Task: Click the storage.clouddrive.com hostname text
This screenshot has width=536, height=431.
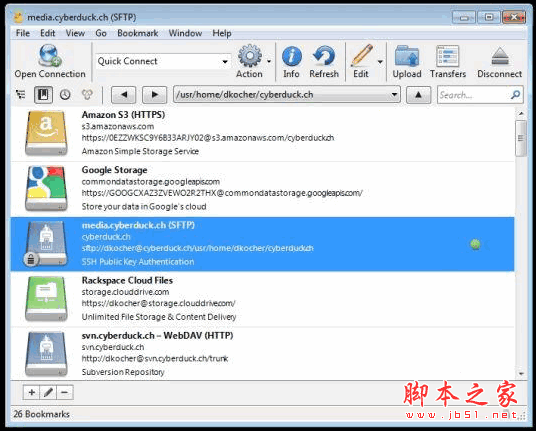Action: 125,292
